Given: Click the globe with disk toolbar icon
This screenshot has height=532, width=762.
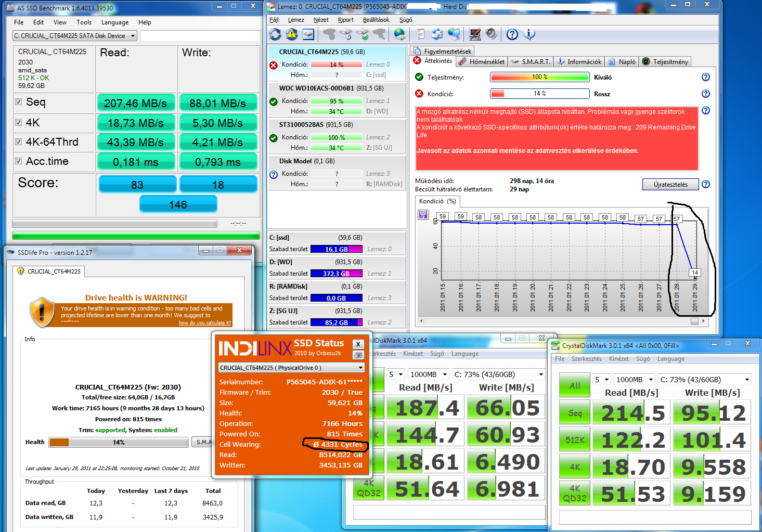Looking at the screenshot, I should tap(399, 34).
